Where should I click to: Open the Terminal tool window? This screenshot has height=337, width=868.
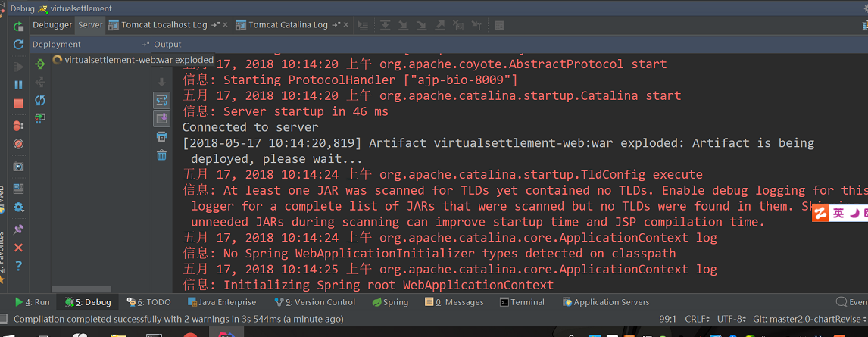point(522,302)
